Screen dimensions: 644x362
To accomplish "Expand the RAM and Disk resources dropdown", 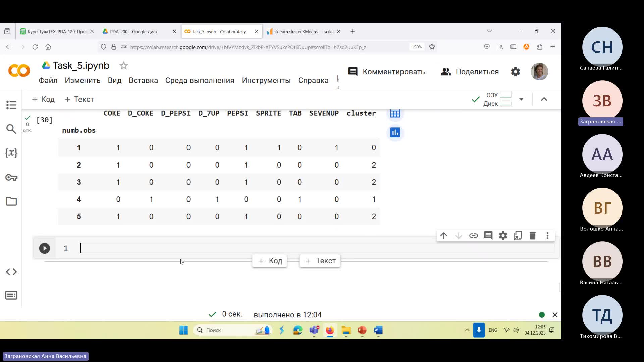I will tap(521, 99).
